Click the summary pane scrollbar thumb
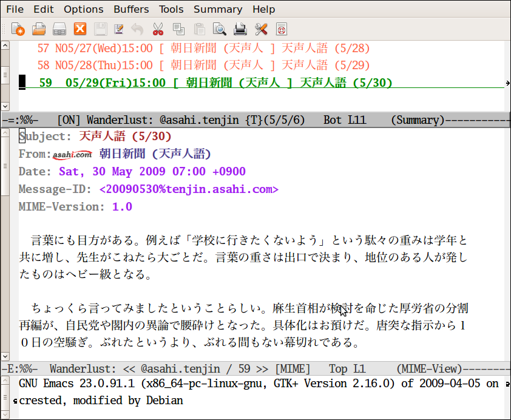 pyautogui.click(x=5, y=75)
